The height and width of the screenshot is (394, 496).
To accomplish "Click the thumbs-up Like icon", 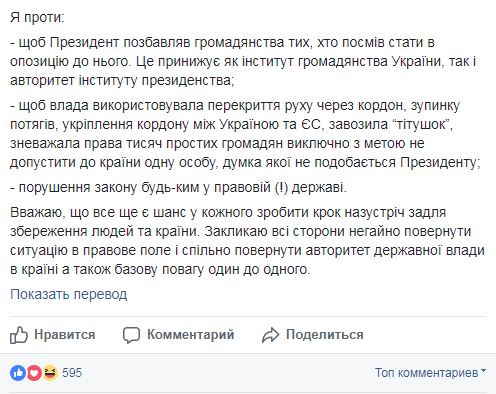I will (19, 335).
